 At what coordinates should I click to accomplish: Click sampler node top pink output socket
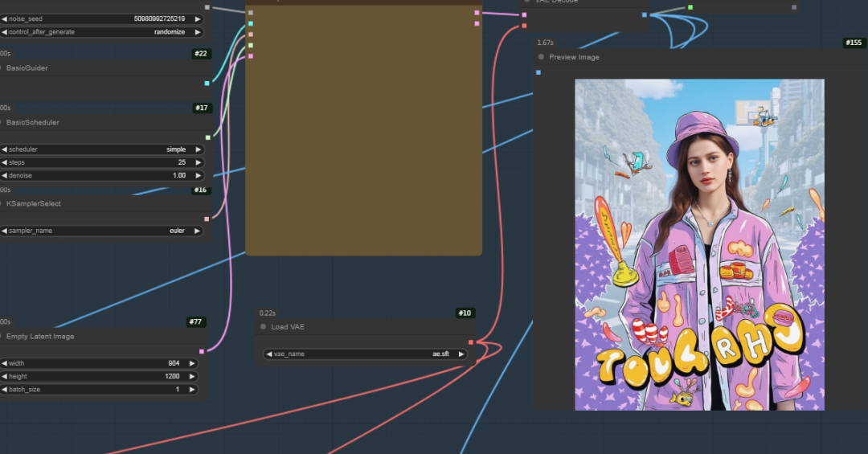coord(477,13)
